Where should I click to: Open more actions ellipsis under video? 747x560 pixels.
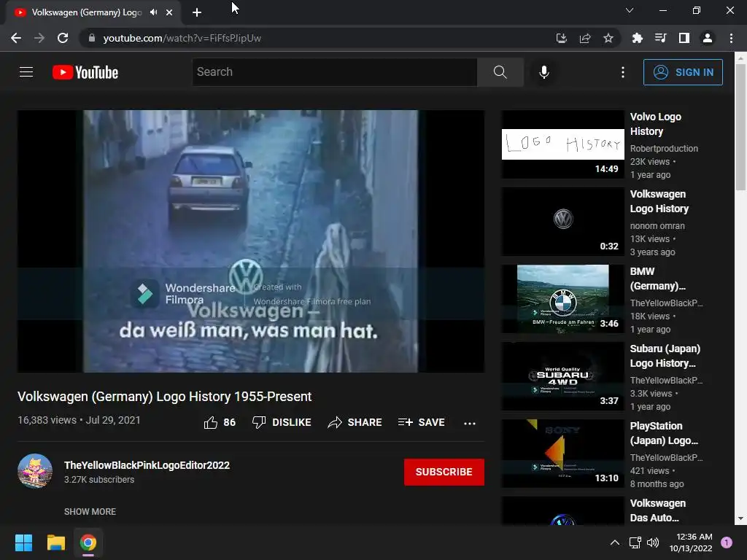470,423
